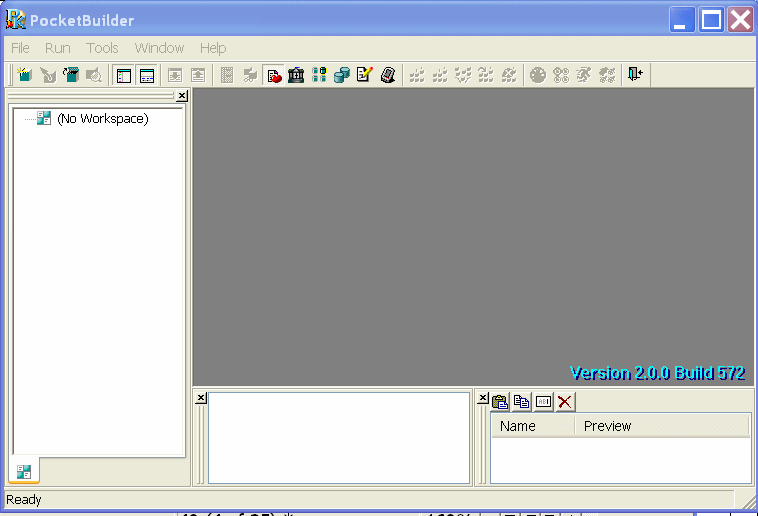Image resolution: width=758 pixels, height=516 pixels.
Task: Click the Ready status bar text
Action: [24, 500]
